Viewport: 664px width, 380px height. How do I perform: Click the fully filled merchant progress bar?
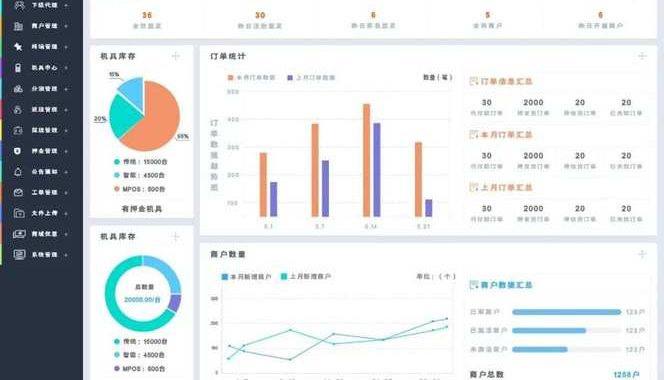tap(567, 312)
